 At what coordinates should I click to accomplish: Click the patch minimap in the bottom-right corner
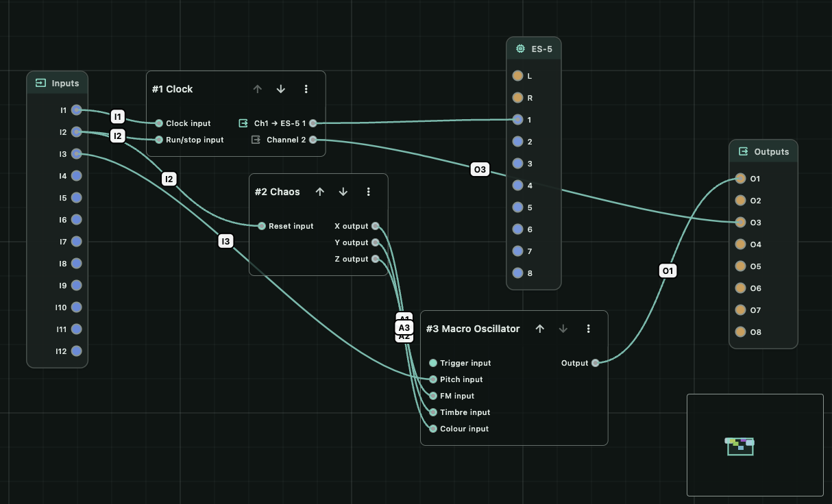[x=739, y=445]
